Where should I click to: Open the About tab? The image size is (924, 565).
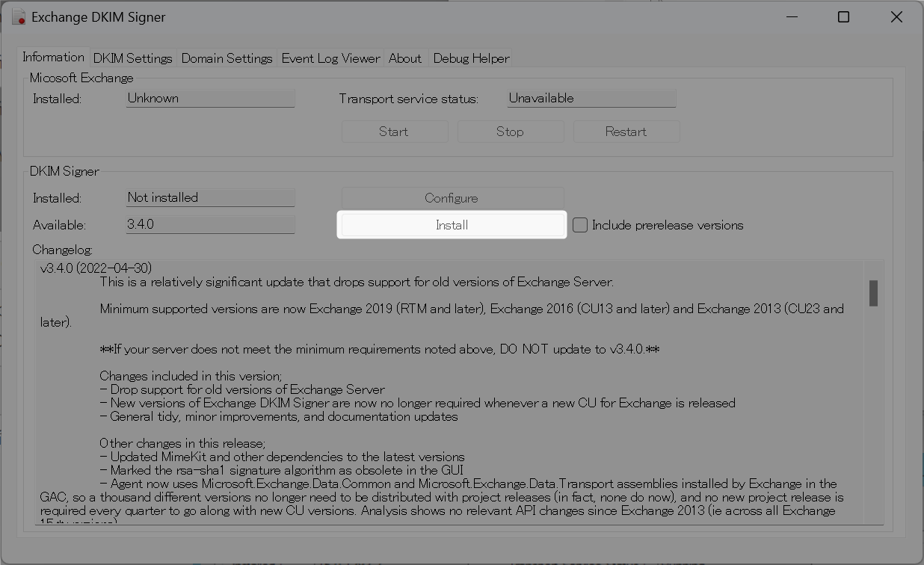(x=405, y=58)
